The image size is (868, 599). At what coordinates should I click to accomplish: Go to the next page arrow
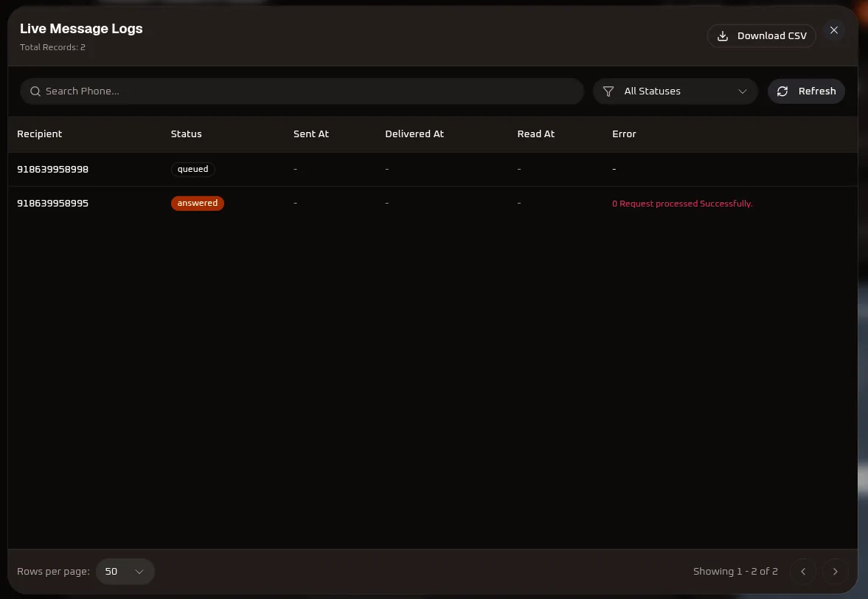[836, 571]
